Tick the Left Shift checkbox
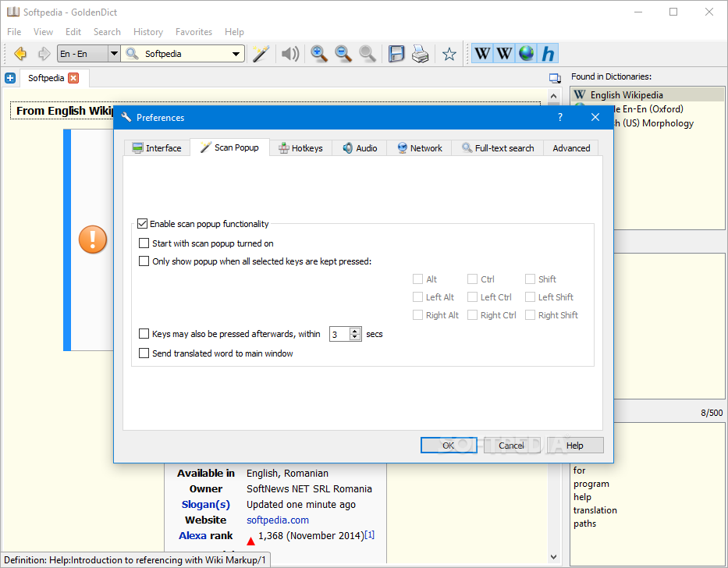This screenshot has width=728, height=568. 530,297
